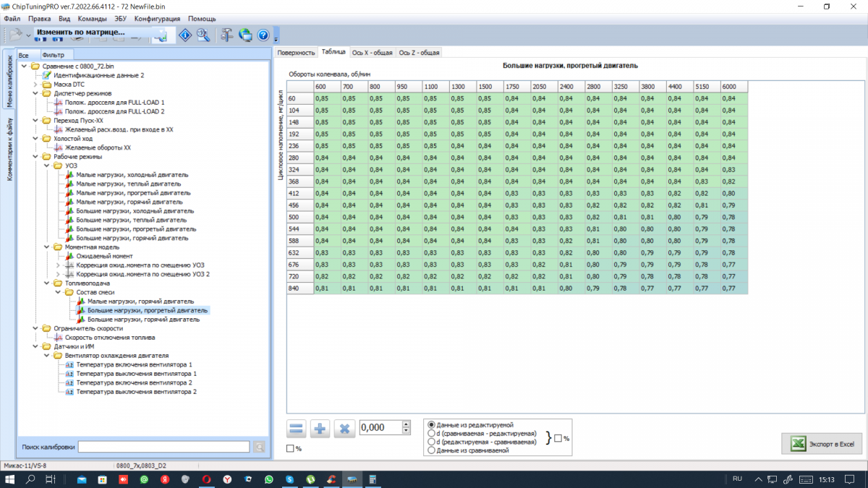Screen dimensions: 868x488
Task: Select 'Данные из сравниваемой' radio button
Action: point(432,450)
